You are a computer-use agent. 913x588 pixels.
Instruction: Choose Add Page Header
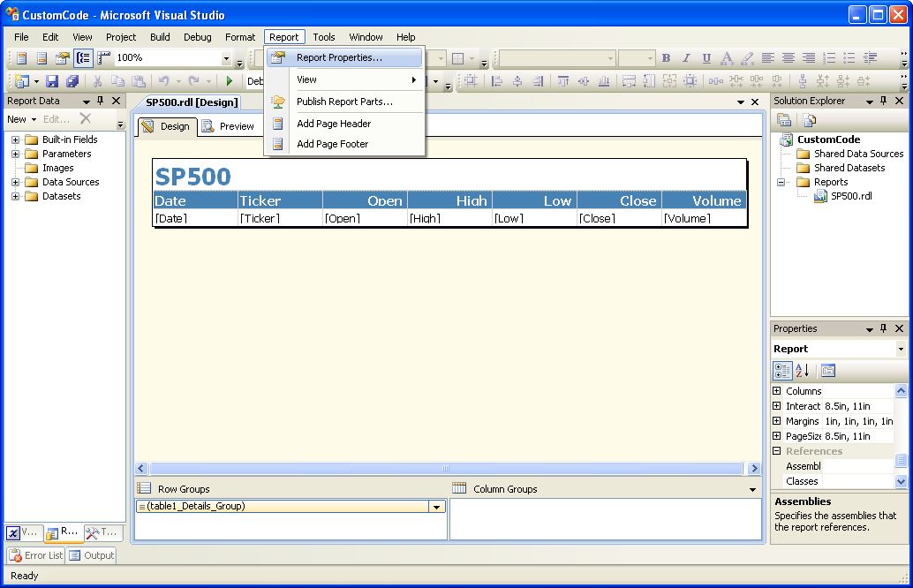[x=344, y=124]
